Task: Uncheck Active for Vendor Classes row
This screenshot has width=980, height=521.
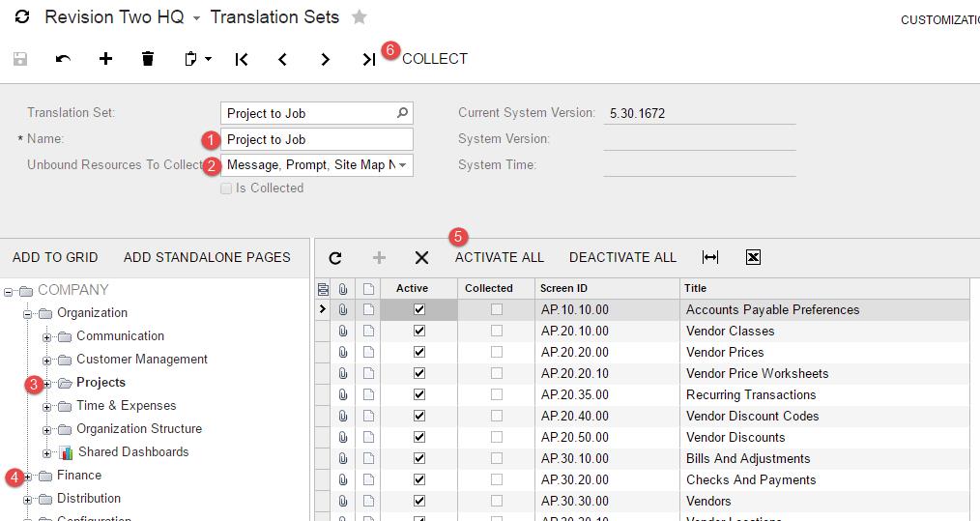Action: [419, 331]
